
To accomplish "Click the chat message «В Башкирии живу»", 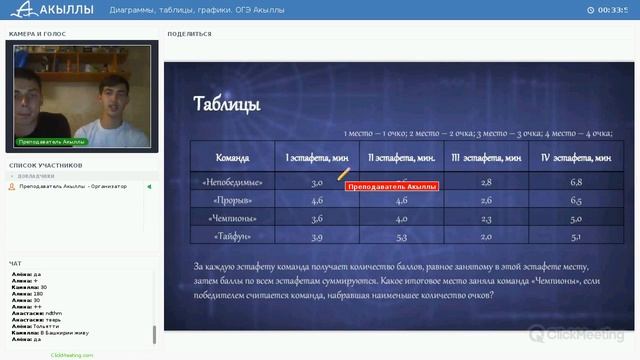I will (50, 333).
